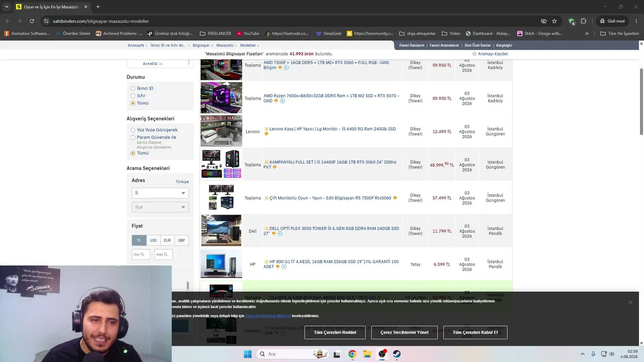Open Favori İlanlarım menu item
The image size is (644, 362).
pyautogui.click(x=412, y=45)
